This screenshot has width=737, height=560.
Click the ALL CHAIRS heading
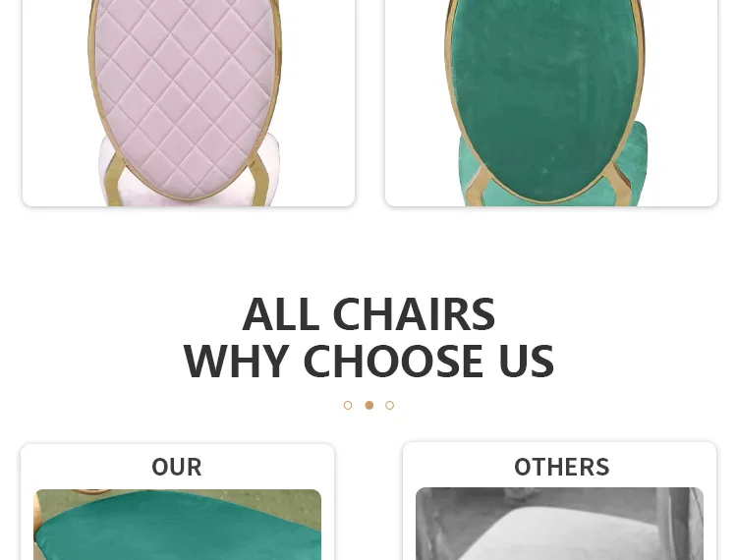point(368,313)
